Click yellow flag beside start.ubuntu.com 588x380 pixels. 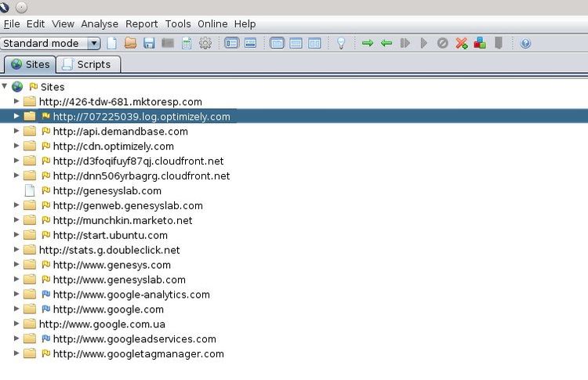pos(45,235)
